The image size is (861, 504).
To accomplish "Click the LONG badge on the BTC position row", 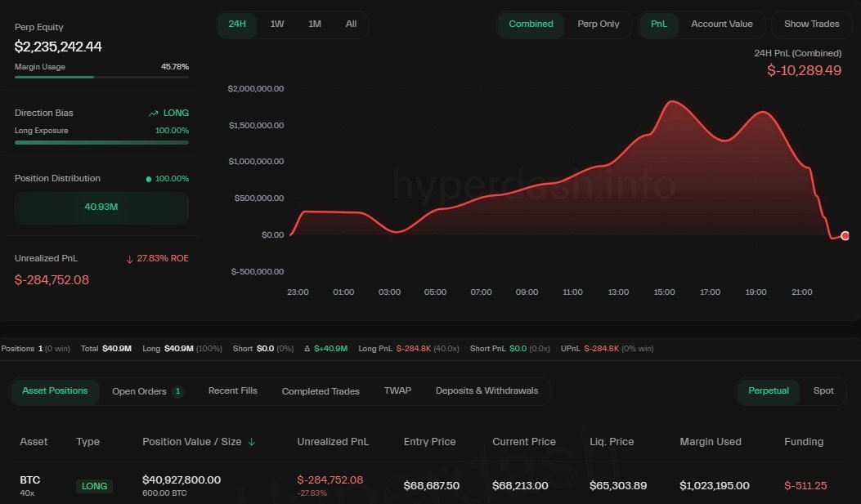I will 94,485.
